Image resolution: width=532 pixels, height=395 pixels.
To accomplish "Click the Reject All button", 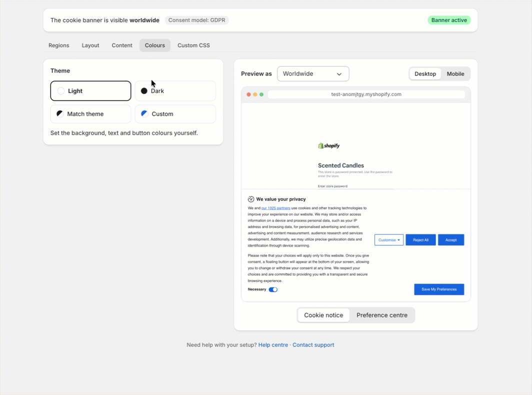I will [x=420, y=240].
